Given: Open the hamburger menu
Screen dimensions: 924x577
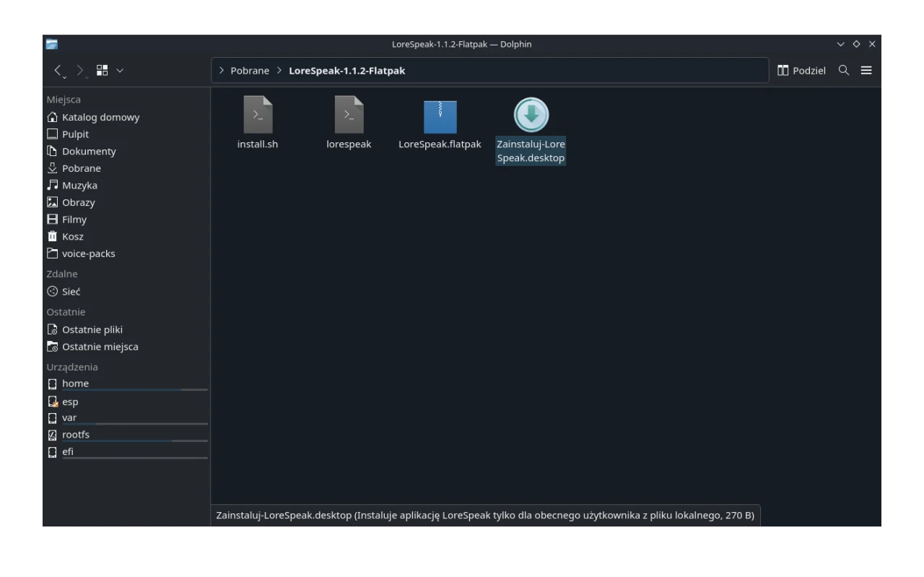Looking at the screenshot, I should [x=866, y=70].
